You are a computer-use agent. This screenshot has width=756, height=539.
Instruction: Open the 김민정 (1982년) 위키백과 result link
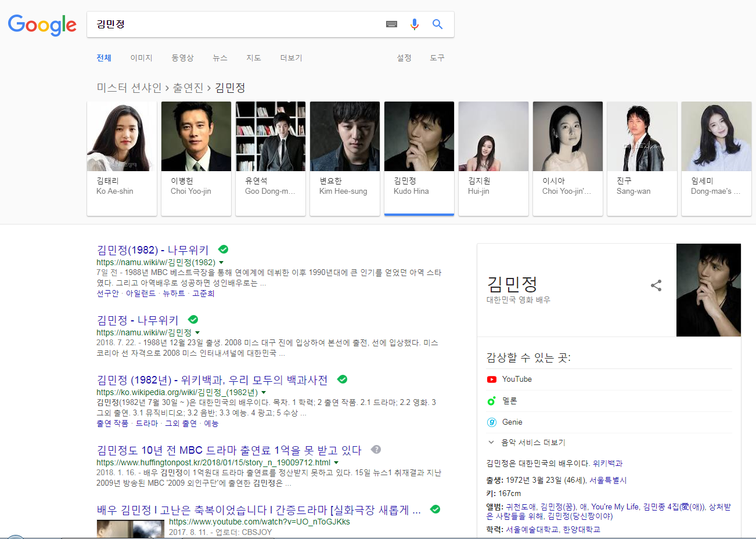(x=212, y=380)
